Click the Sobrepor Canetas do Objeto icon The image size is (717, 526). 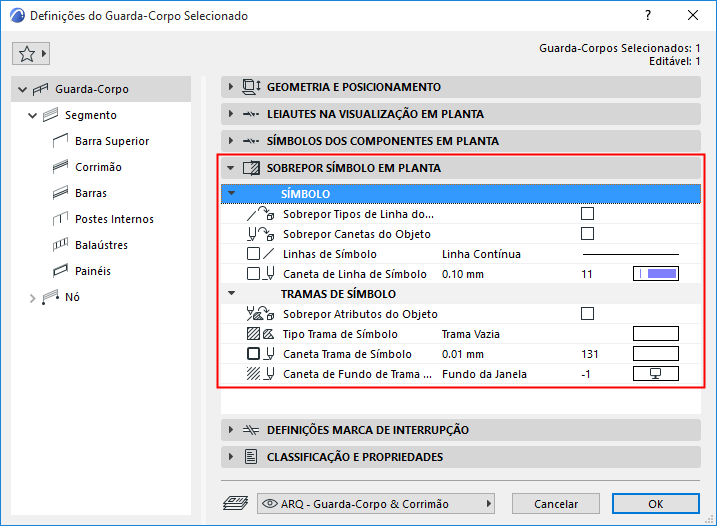[x=260, y=234]
